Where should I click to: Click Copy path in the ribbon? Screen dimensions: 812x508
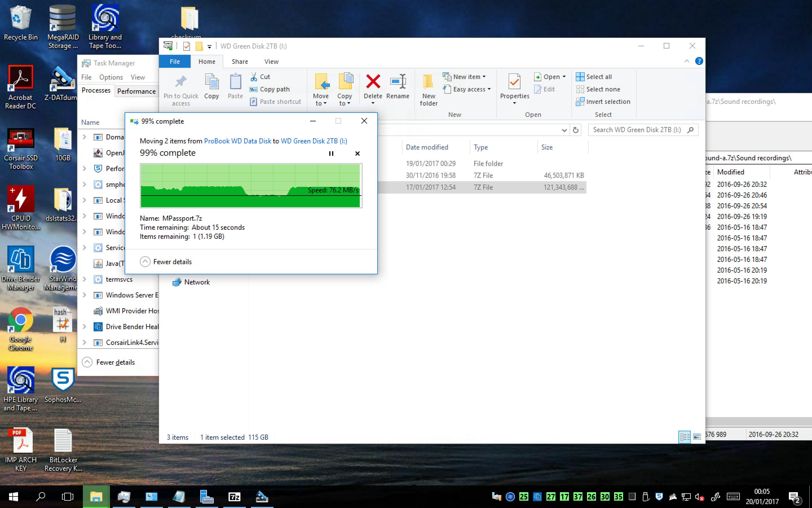pyautogui.click(x=270, y=89)
